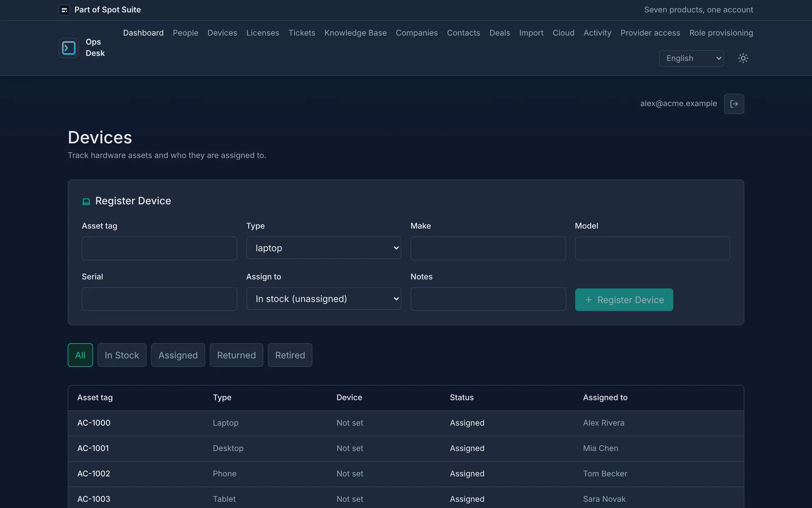Focus the Model input field
This screenshot has height=508, width=812.
point(652,248)
